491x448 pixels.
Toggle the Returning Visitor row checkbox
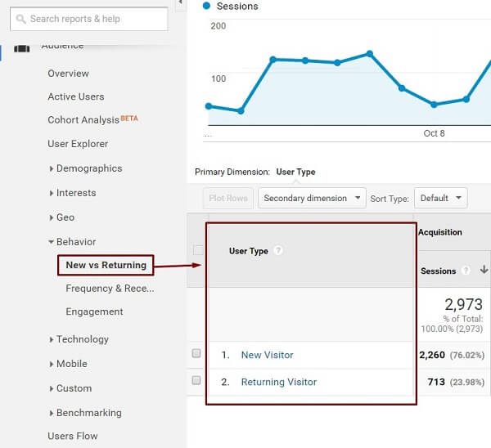click(x=196, y=381)
